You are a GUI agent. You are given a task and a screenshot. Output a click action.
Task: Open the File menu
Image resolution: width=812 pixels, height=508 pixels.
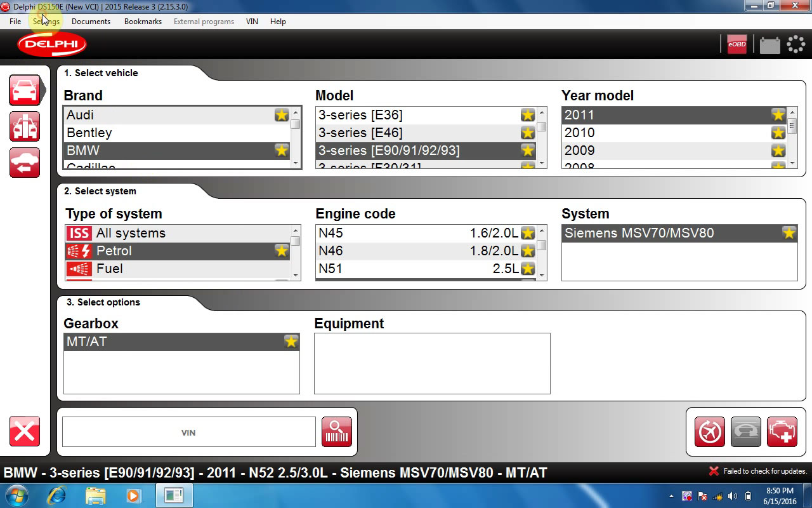tap(15, 21)
